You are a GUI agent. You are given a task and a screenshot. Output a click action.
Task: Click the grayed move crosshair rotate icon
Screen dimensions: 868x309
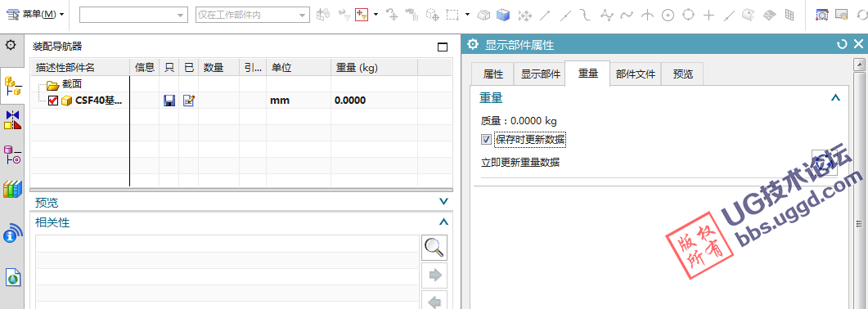coord(393,15)
